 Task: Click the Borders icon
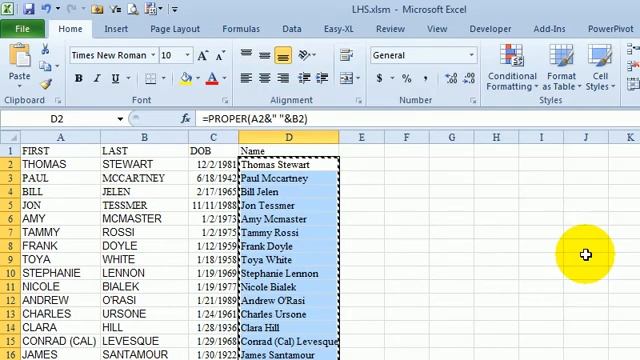point(151,78)
